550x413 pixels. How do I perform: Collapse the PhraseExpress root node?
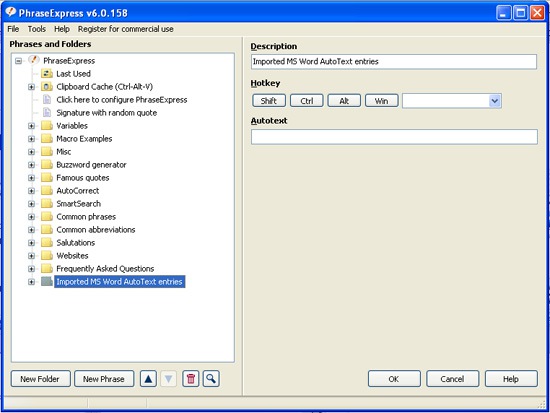click(x=18, y=61)
